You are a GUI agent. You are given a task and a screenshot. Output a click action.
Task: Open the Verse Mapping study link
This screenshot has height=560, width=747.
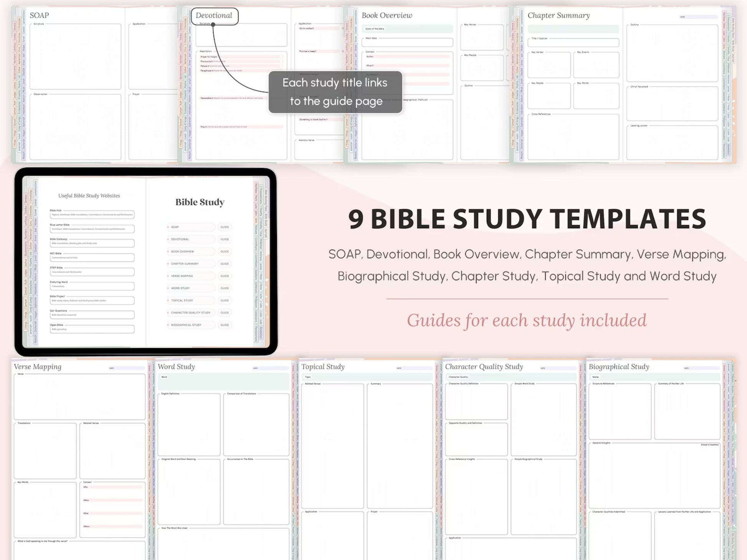(191, 276)
